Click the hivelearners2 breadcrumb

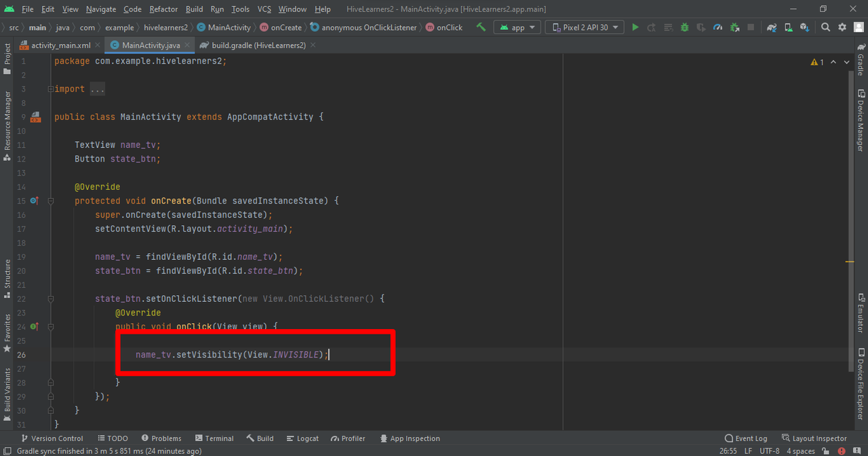click(x=165, y=27)
